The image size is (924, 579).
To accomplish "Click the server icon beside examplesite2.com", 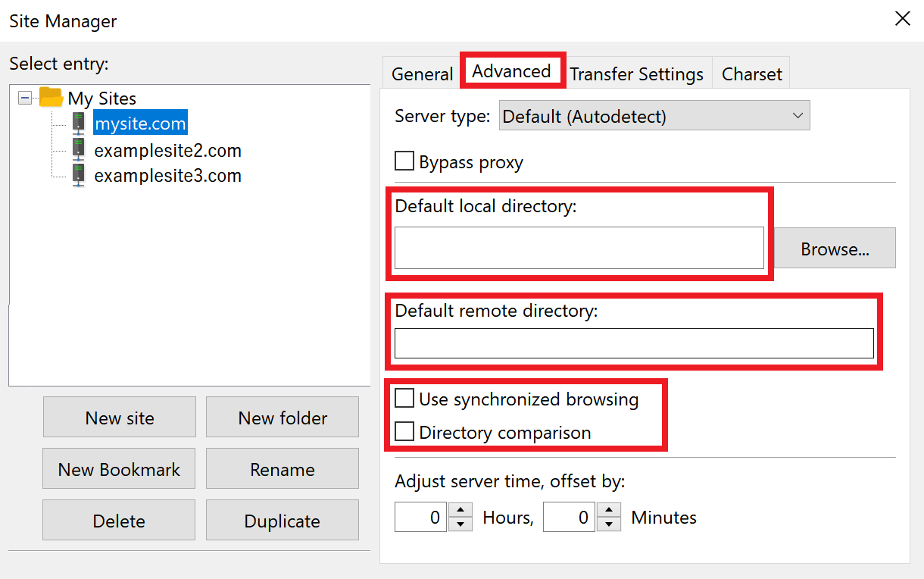I will tap(79, 150).
